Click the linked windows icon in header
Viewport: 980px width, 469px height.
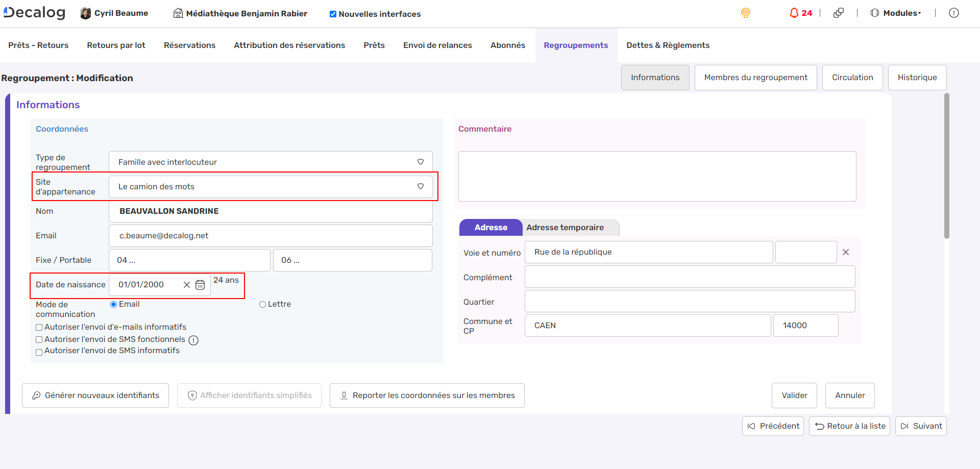pos(838,13)
